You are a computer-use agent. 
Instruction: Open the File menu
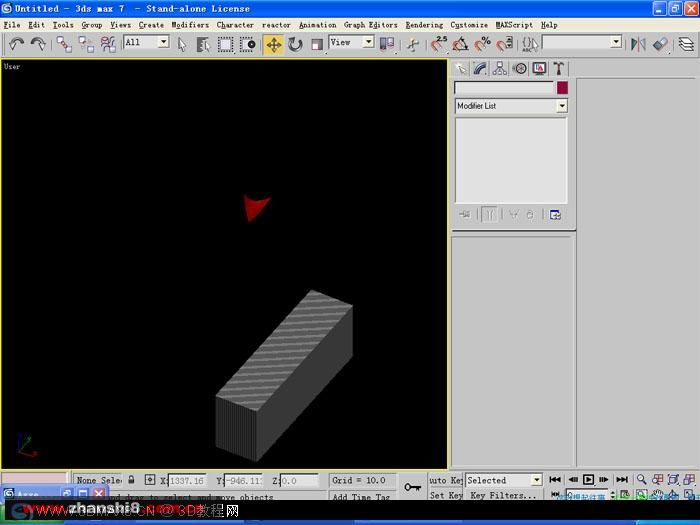(12, 25)
